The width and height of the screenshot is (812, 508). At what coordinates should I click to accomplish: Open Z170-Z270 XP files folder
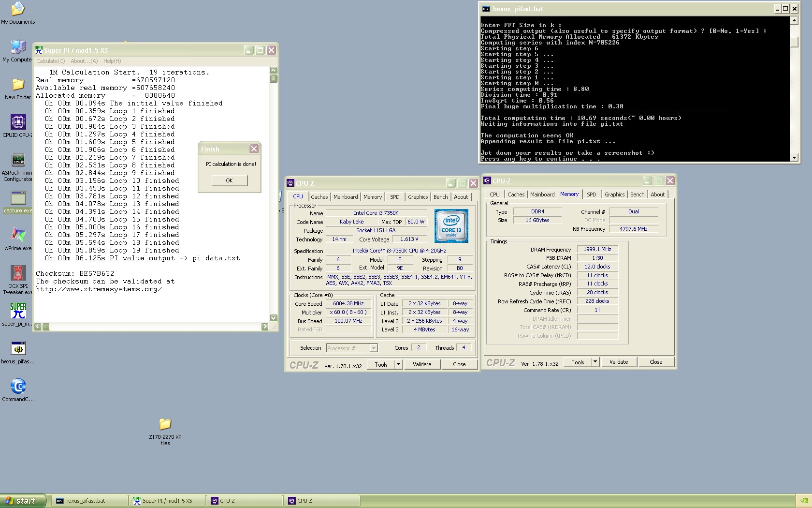point(165,424)
